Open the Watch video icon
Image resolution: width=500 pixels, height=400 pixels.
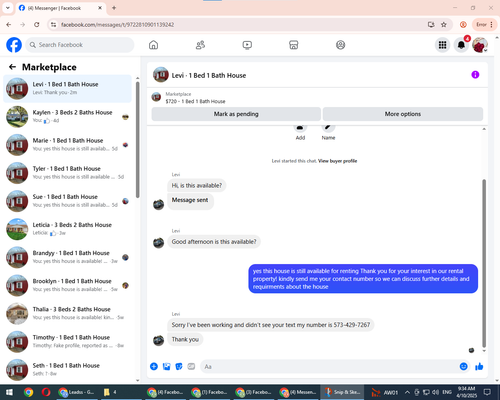point(247,45)
